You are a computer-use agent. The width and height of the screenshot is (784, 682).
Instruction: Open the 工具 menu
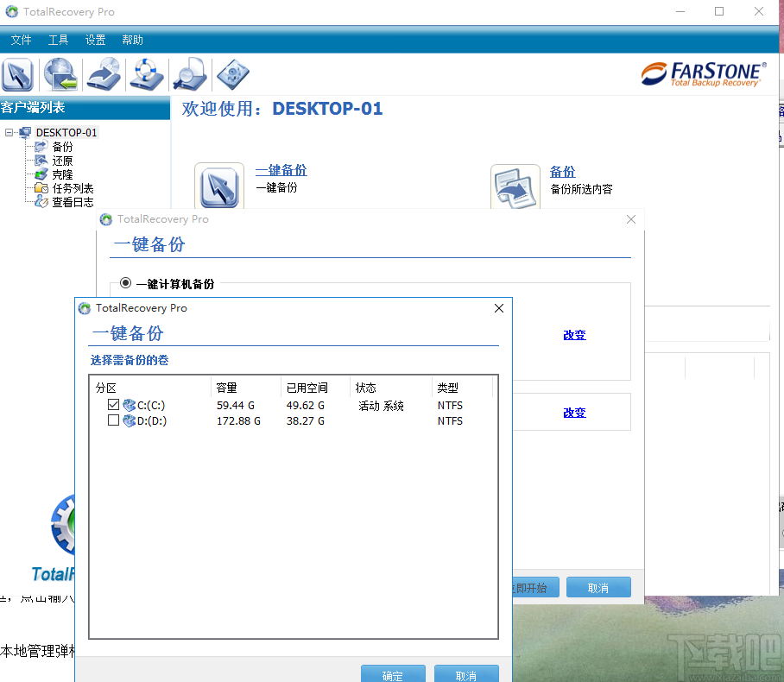point(58,39)
